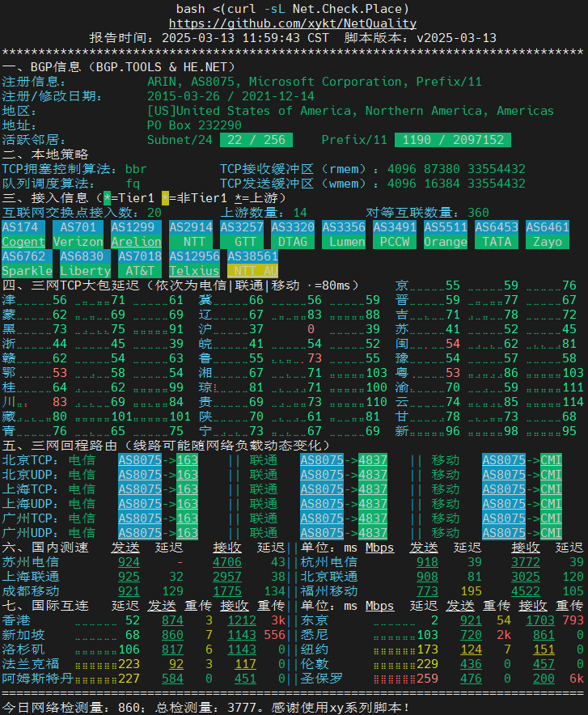This screenshot has width=588, height=715.
Task: Click 上海联通 receive speed 2957
Action: click(x=227, y=577)
